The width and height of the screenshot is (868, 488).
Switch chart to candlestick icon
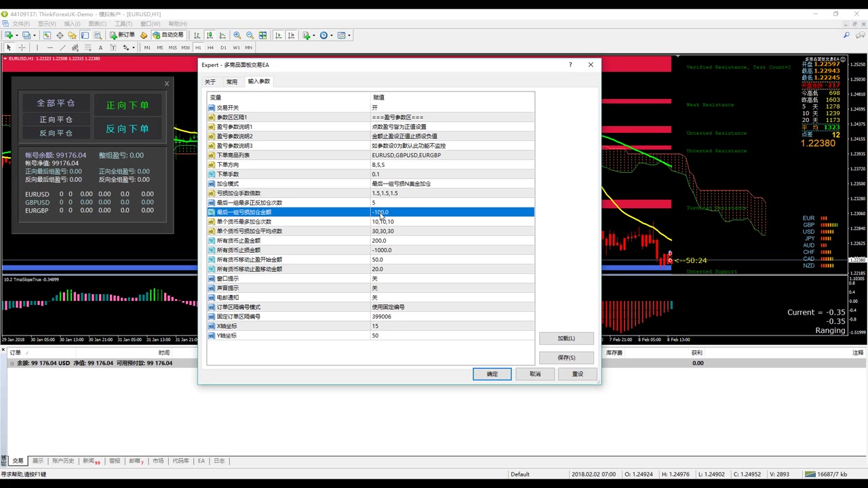coord(210,35)
